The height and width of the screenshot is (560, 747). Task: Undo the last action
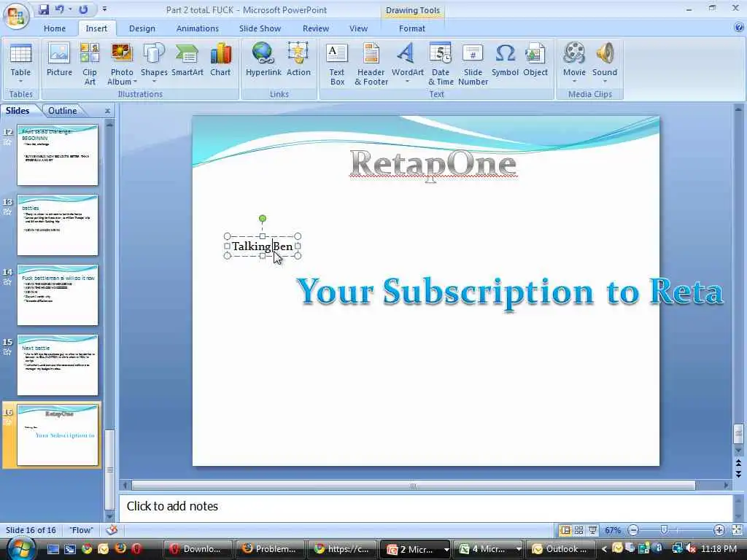(60, 9)
